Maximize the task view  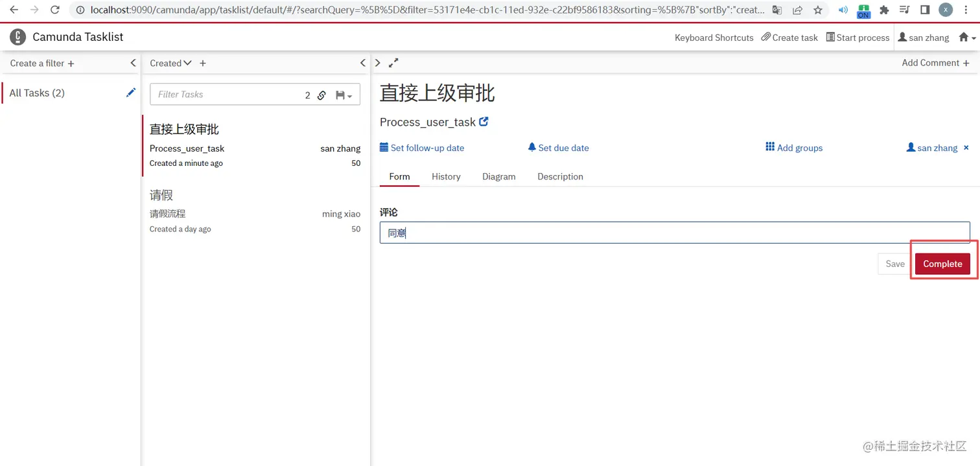[393, 63]
